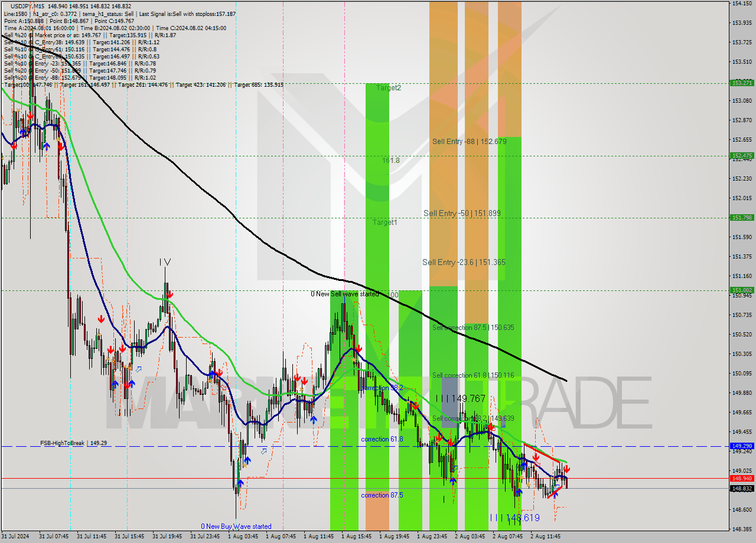The height and width of the screenshot is (543, 756).
Task: Click the green 151.798 price tag
Action: (741, 217)
